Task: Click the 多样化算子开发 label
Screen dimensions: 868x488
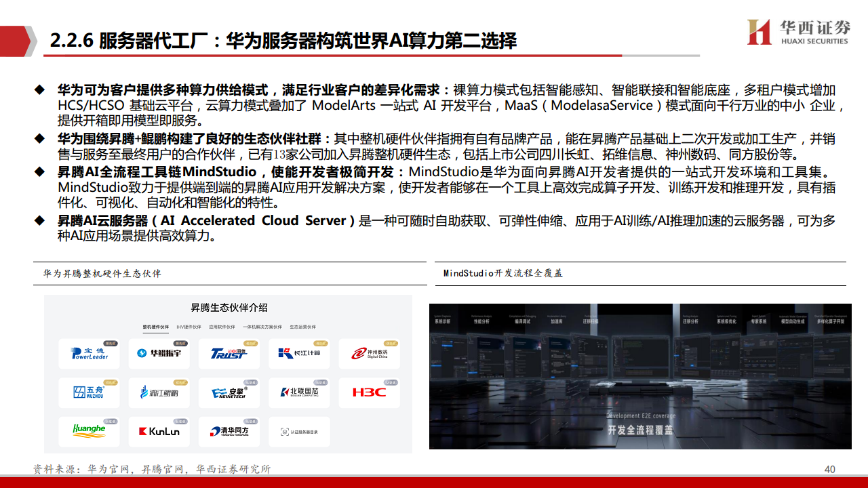Action: (x=831, y=321)
